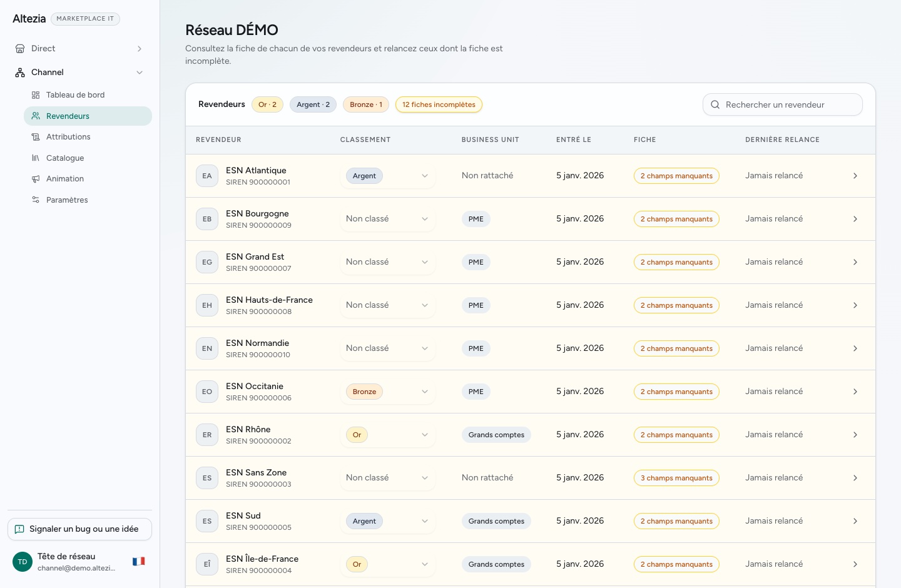This screenshot has width=901, height=588.
Task: Click the search magnifier icon
Action: [x=715, y=104]
